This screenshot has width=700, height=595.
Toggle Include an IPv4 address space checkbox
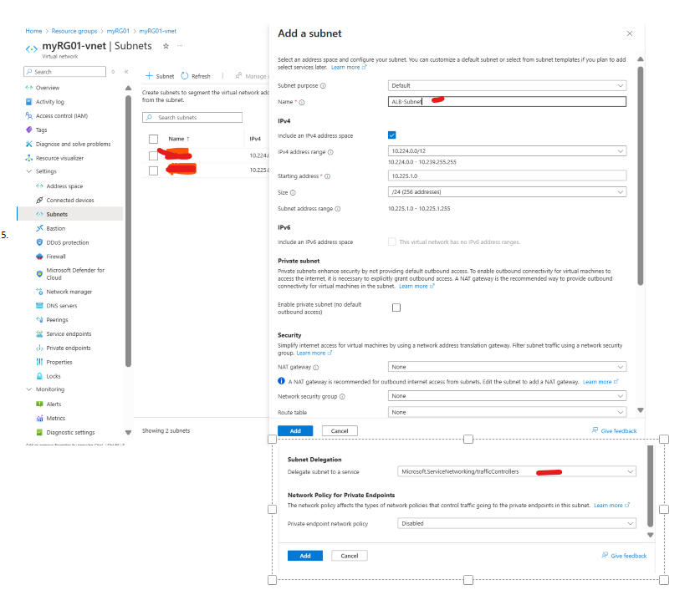click(392, 135)
